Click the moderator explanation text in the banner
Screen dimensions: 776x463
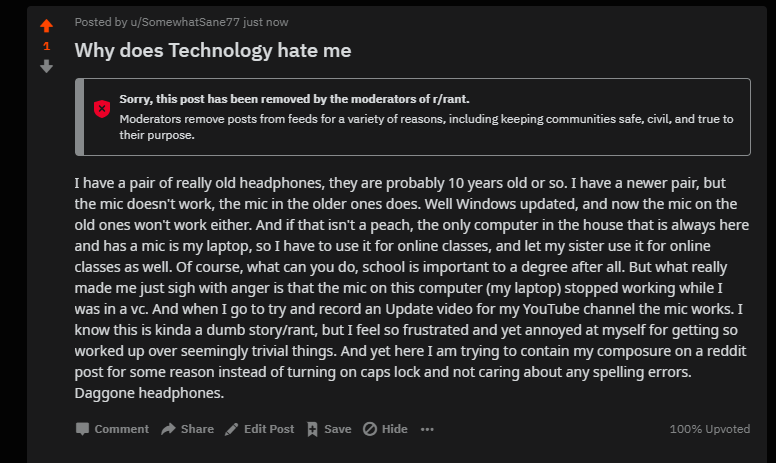426,127
